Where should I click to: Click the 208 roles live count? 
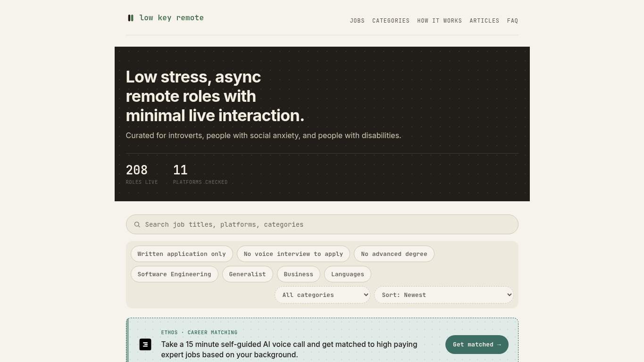click(137, 170)
